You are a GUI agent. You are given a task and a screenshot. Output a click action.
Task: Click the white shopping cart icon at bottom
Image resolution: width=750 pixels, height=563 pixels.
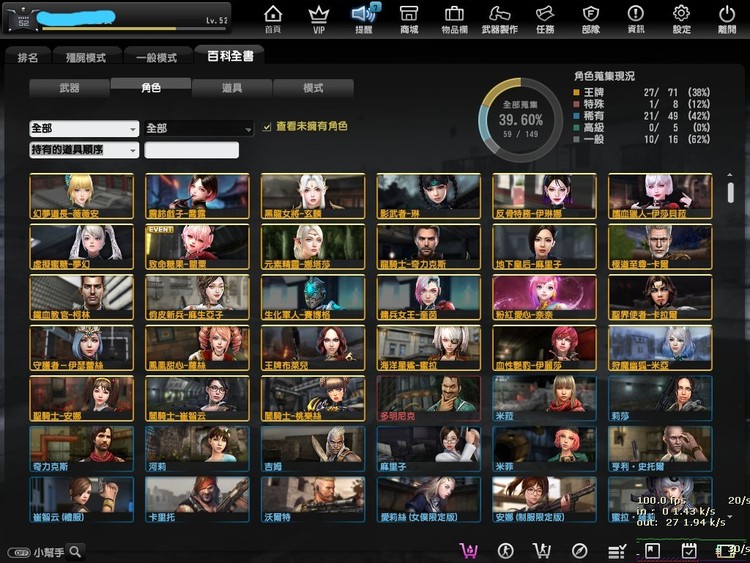coord(542,551)
